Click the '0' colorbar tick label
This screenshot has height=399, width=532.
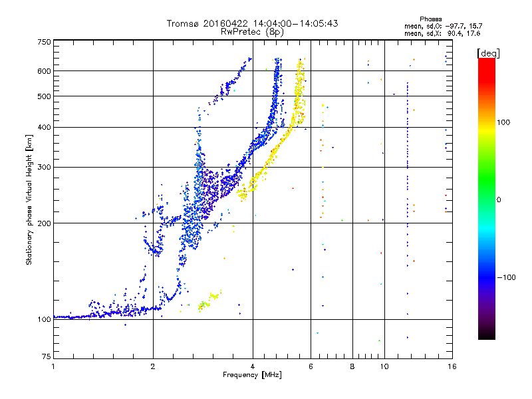[499, 200]
